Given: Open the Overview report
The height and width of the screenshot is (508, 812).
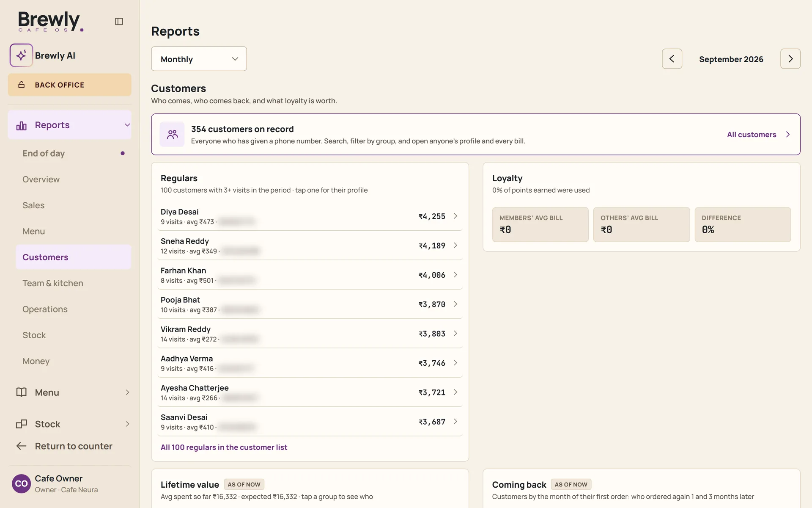Looking at the screenshot, I should 74,179.
